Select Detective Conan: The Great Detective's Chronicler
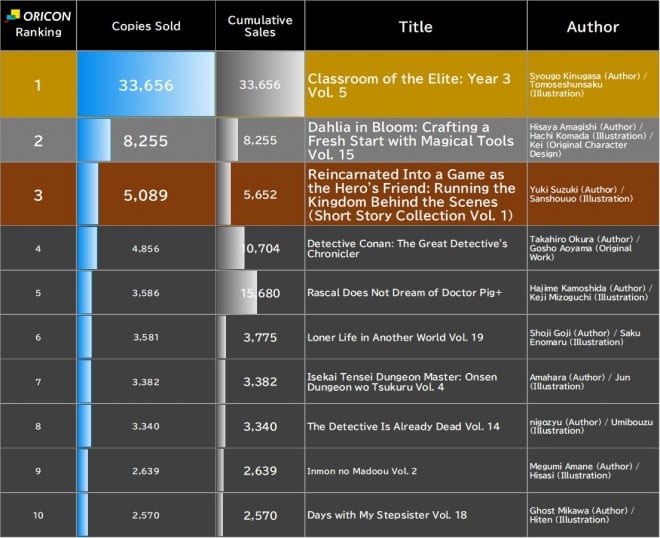 coord(407,249)
